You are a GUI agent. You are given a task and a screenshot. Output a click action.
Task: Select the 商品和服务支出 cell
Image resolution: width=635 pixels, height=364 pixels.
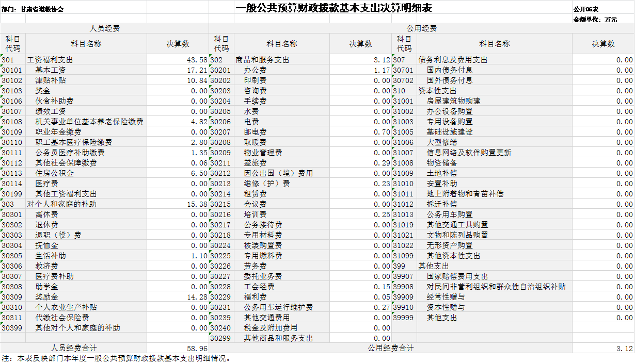tap(282, 60)
